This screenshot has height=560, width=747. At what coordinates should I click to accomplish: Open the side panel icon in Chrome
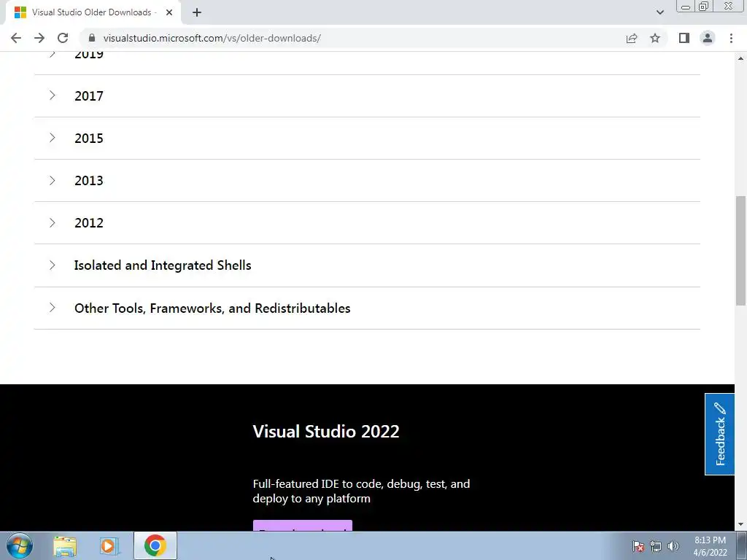[x=684, y=38]
